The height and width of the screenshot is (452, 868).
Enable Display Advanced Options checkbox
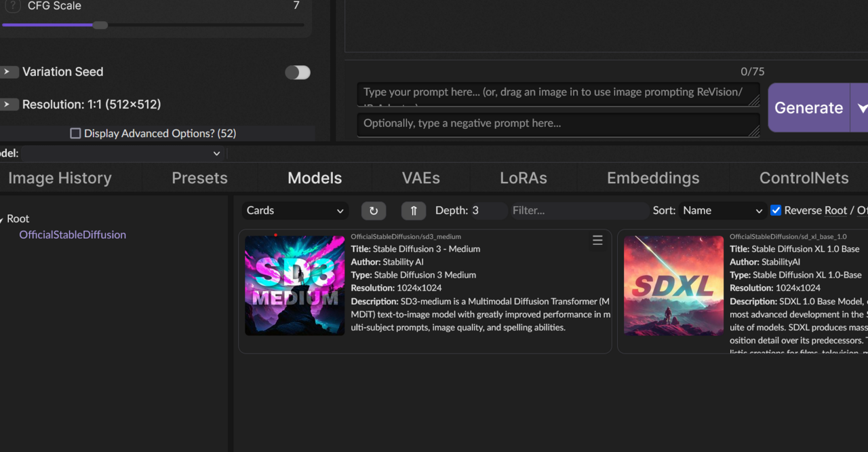[x=76, y=134]
